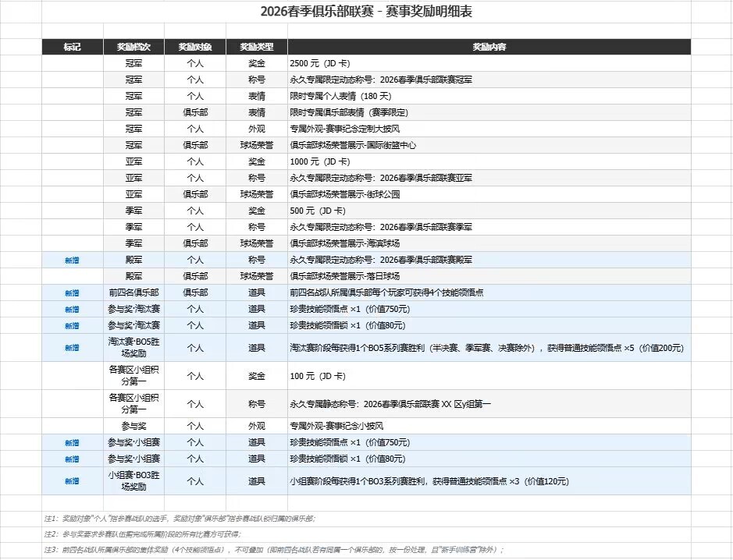Image resolution: width=733 pixels, height=560 pixels.
Task: Click the 注1 footnote text line
Action: point(180,519)
